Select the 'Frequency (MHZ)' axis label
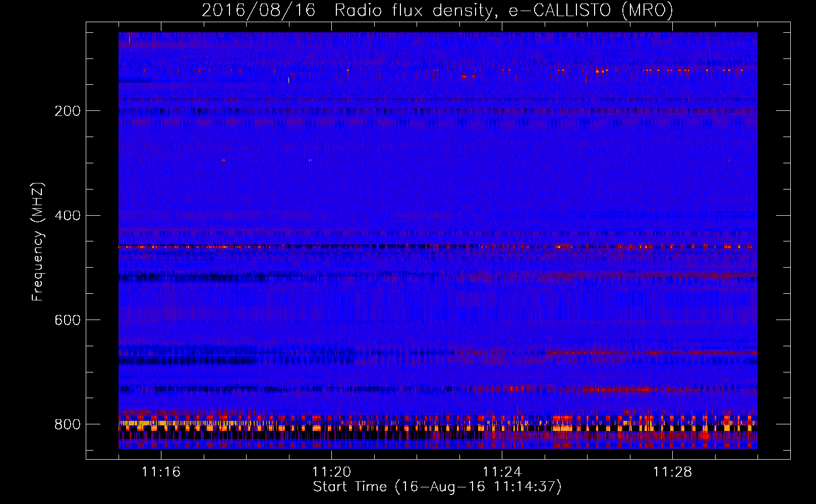The image size is (816, 504). pos(38,241)
